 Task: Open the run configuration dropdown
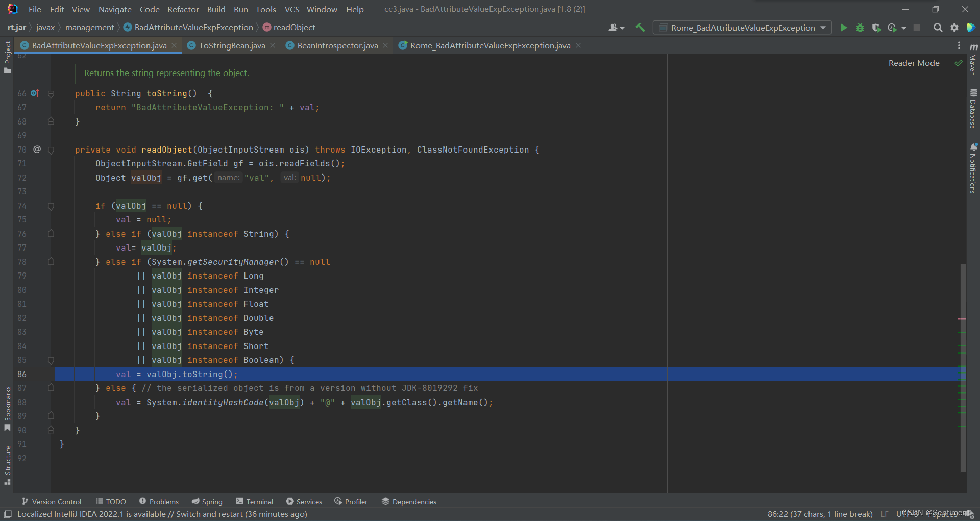coord(743,28)
